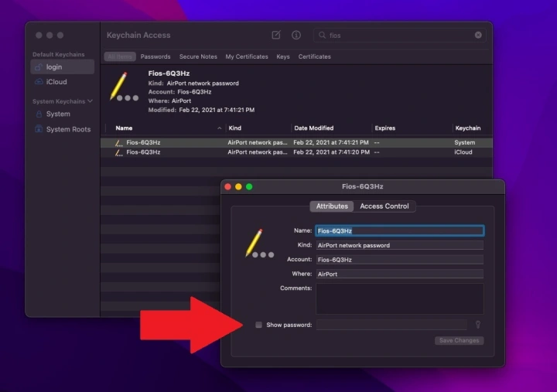Sort by the Date Modified column

click(314, 128)
